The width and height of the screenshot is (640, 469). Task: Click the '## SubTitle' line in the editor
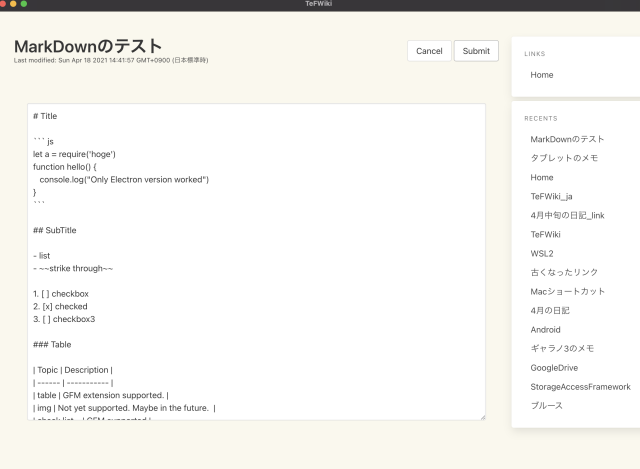point(55,230)
